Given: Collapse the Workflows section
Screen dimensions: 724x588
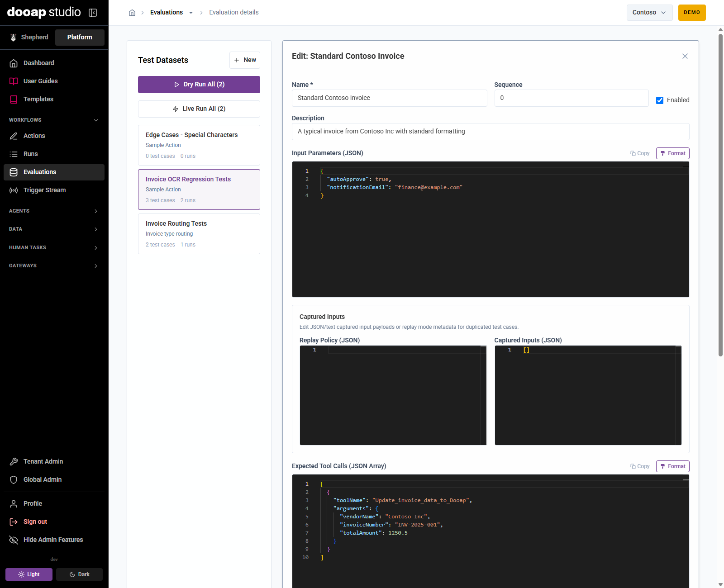Looking at the screenshot, I should (x=54, y=120).
